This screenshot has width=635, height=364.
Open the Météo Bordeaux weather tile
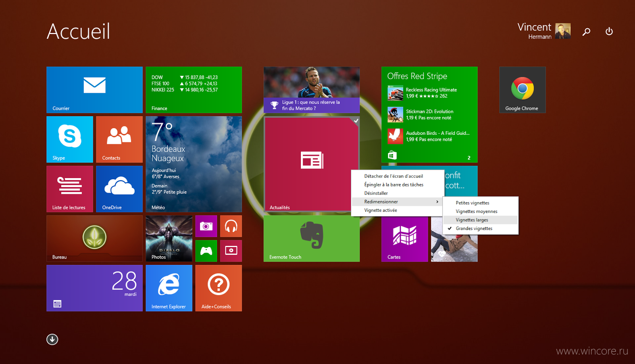pos(194,164)
